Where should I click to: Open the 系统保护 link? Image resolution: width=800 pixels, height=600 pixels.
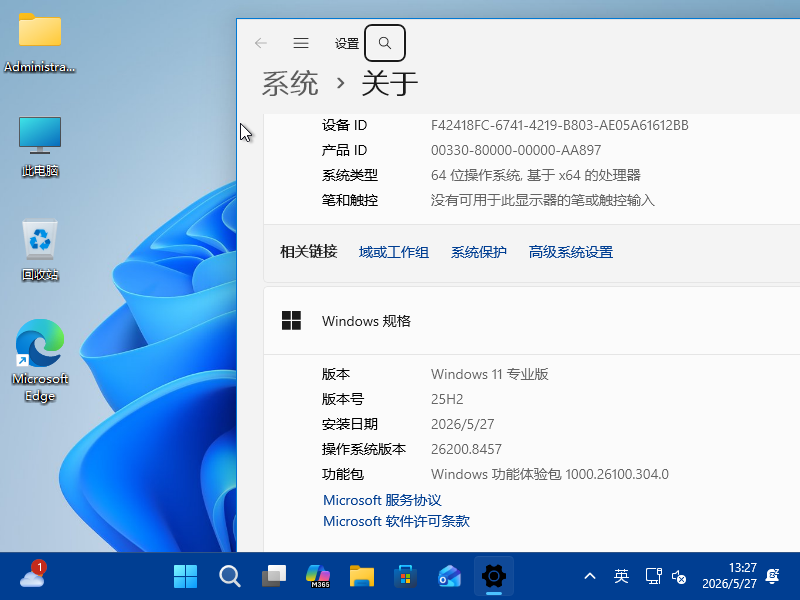point(478,252)
